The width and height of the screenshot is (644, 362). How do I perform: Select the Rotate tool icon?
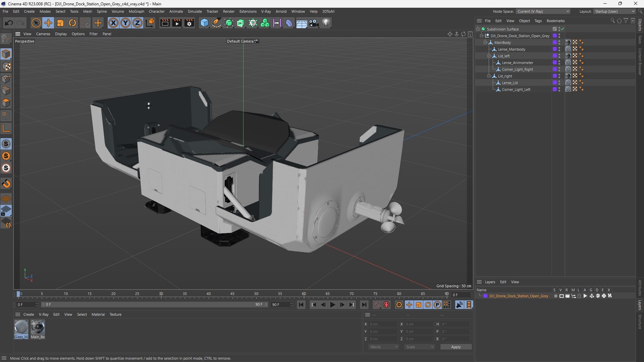pos(72,23)
